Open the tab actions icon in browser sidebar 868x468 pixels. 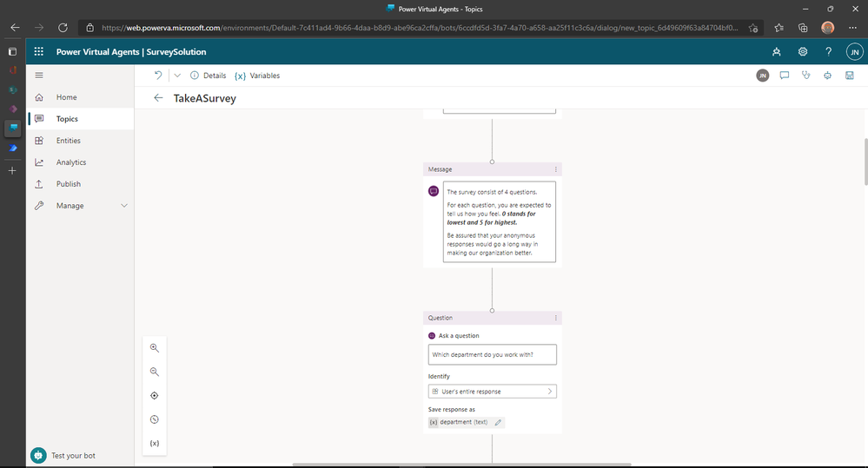point(12,51)
